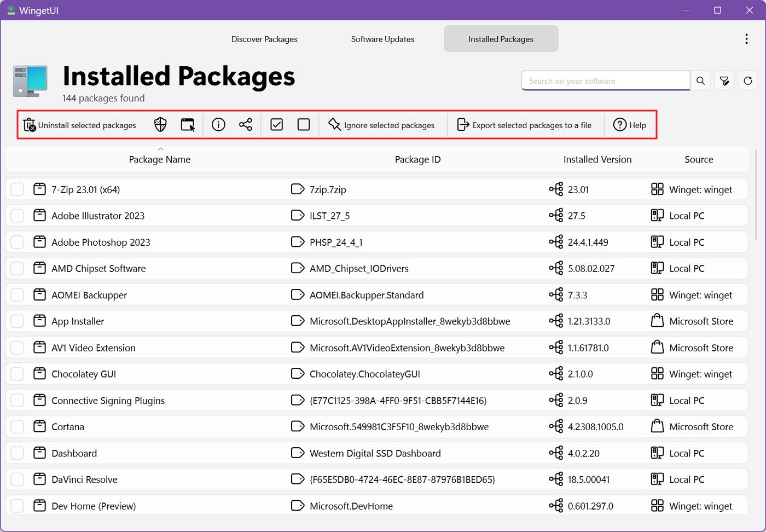Reload packages with refresh icon

(748, 81)
